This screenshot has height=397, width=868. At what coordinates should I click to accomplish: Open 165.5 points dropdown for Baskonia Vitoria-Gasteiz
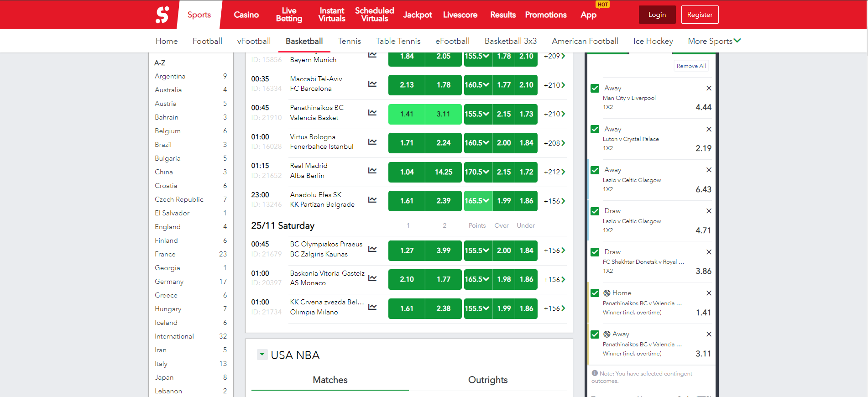tap(477, 279)
